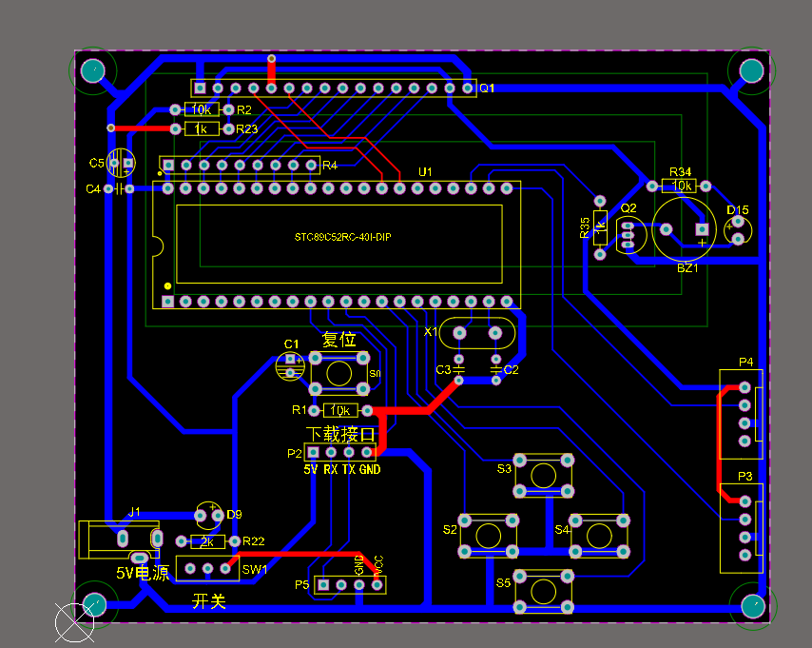
Task: Select the SW1 designator label
Action: (255, 570)
